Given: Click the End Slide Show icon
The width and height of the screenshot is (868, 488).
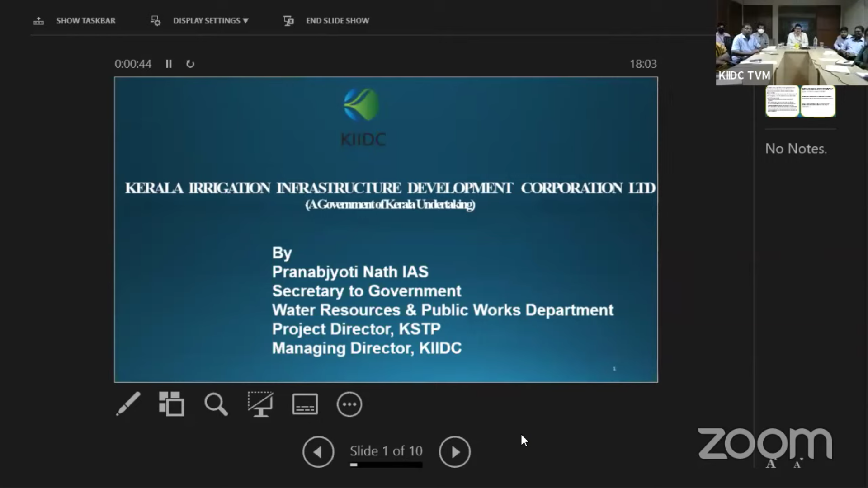Looking at the screenshot, I should point(288,21).
